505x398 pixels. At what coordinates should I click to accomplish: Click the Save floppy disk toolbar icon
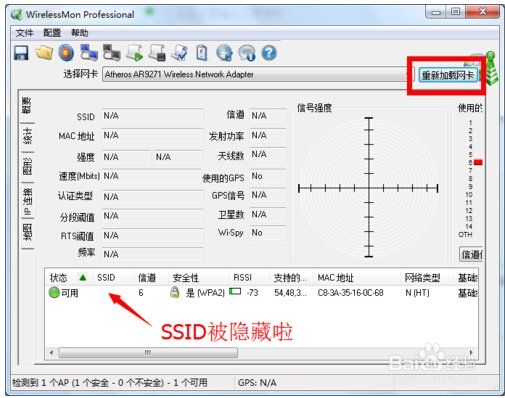[21, 53]
